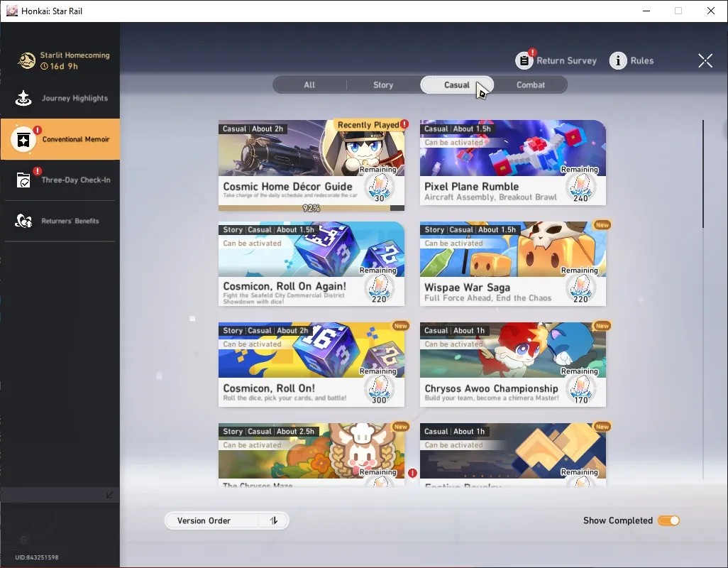Click Chrysos Awoo Championship reward icon 170
The image size is (728, 568).
[581, 390]
